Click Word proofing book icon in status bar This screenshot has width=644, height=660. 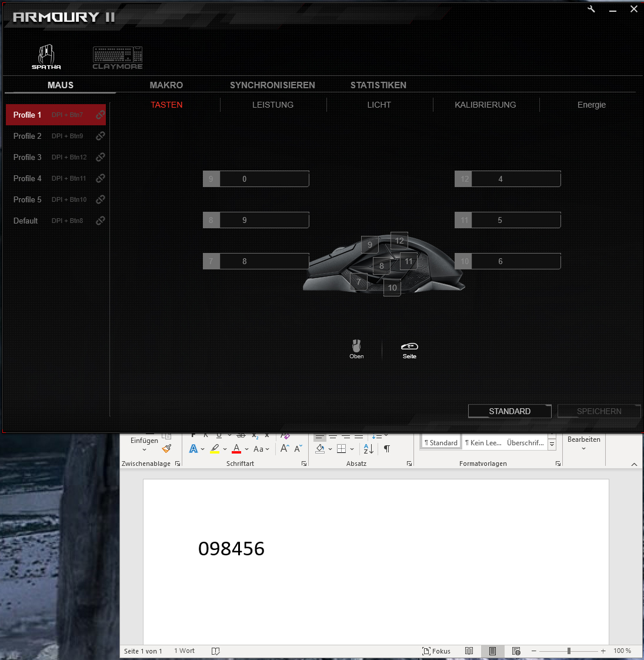(x=215, y=651)
